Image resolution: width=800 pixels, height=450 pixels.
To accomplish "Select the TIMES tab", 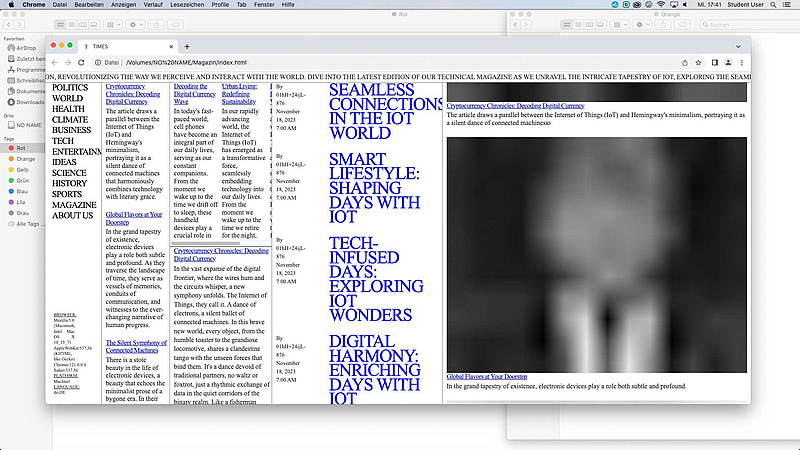I will click(128, 46).
